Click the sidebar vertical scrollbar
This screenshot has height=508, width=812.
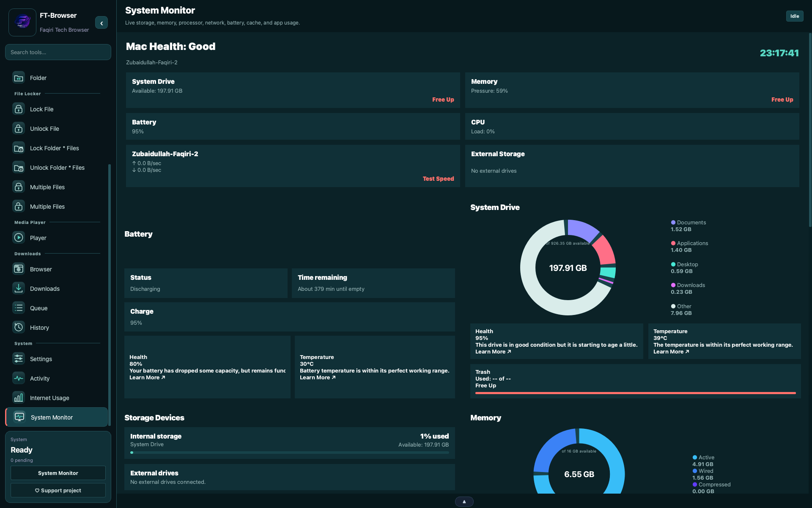[110, 294]
